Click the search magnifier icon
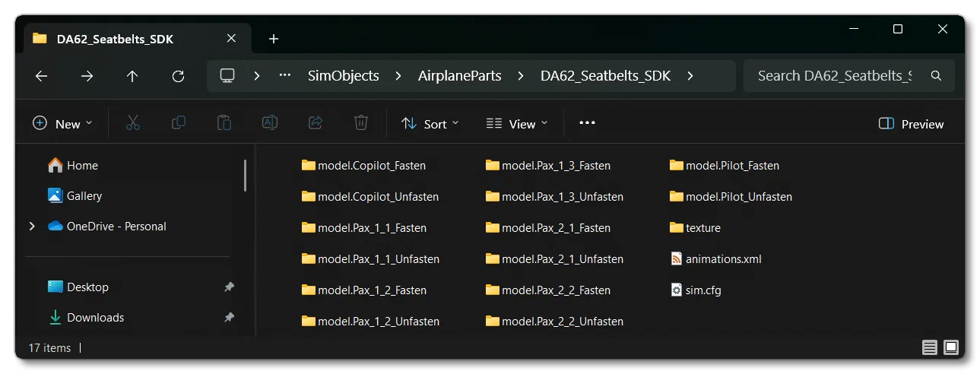The width and height of the screenshot is (980, 374). (936, 76)
